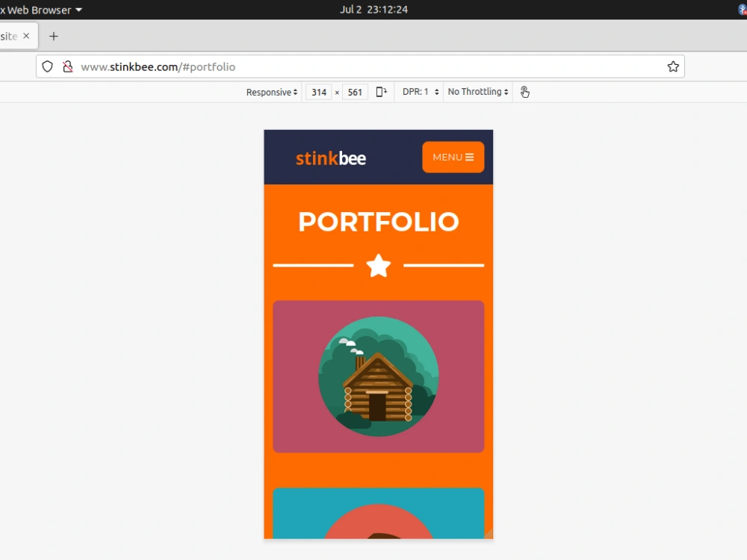Click the viewport width field 314
Image resolution: width=747 pixels, height=560 pixels.
[319, 93]
